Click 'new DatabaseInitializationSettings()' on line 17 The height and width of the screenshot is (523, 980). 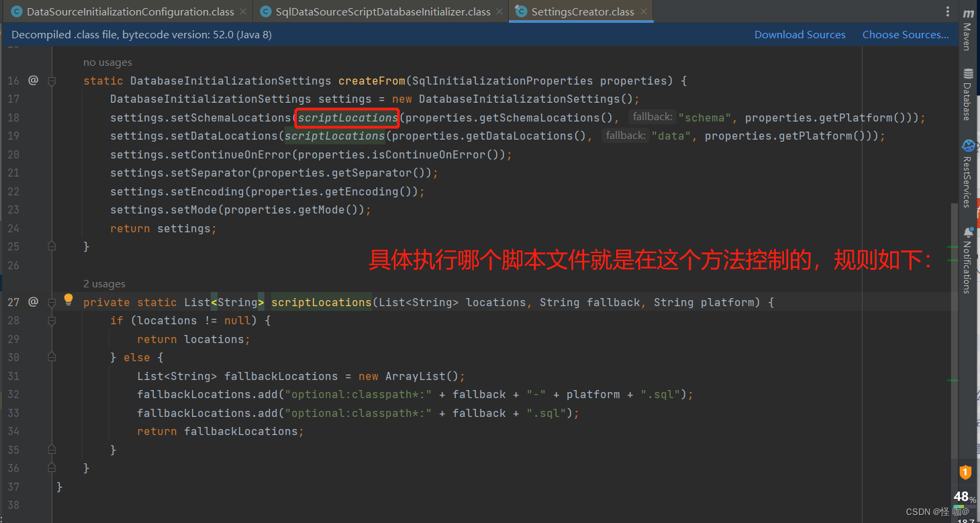[512, 99]
